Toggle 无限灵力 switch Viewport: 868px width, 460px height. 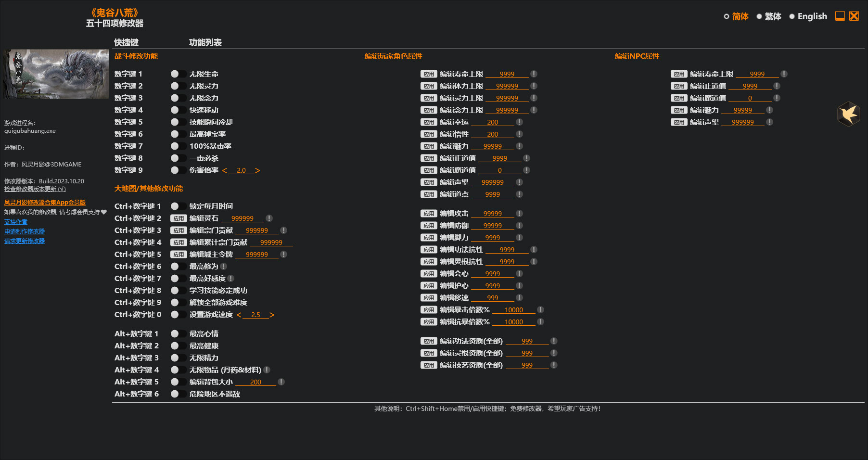click(x=178, y=86)
